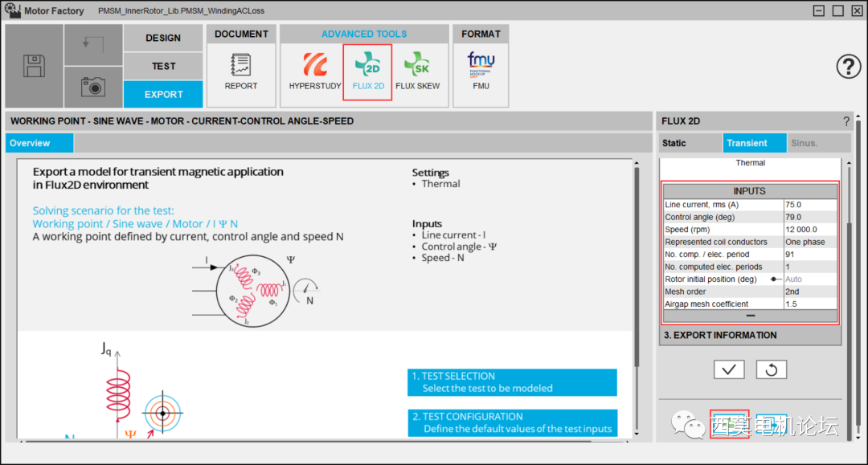Edit the Airgap mesh coefficient value 1.5

pos(810,304)
